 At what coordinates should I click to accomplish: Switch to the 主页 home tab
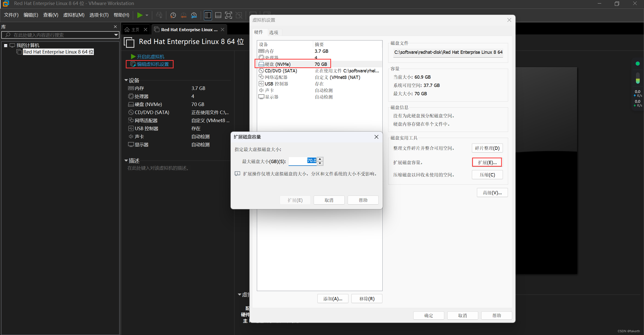coord(132,30)
